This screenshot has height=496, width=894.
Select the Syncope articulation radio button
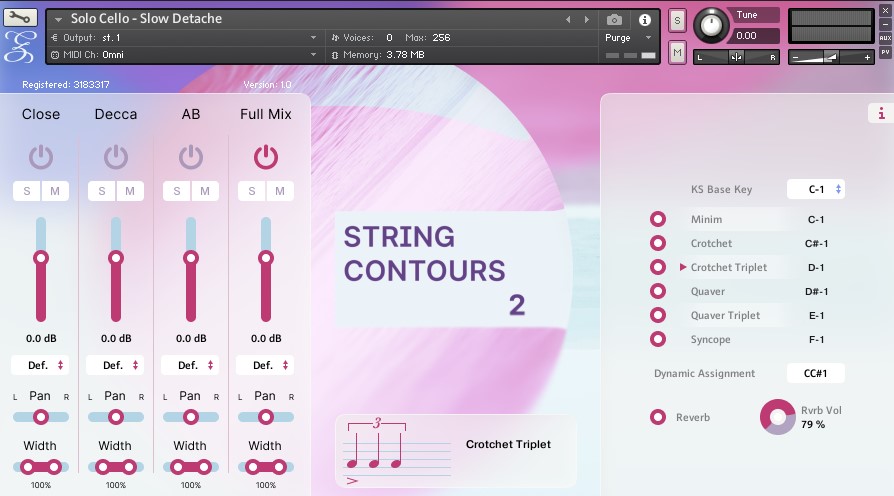tap(658, 339)
